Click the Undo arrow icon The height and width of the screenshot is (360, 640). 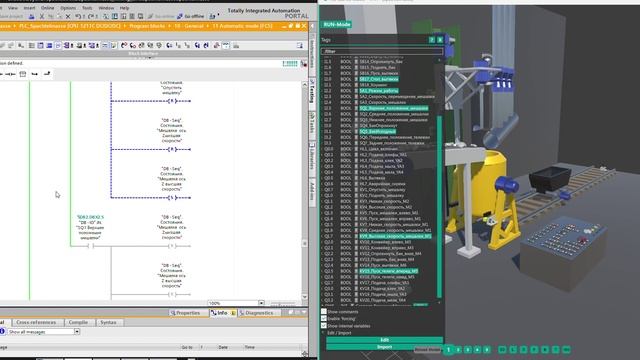(x=78, y=17)
